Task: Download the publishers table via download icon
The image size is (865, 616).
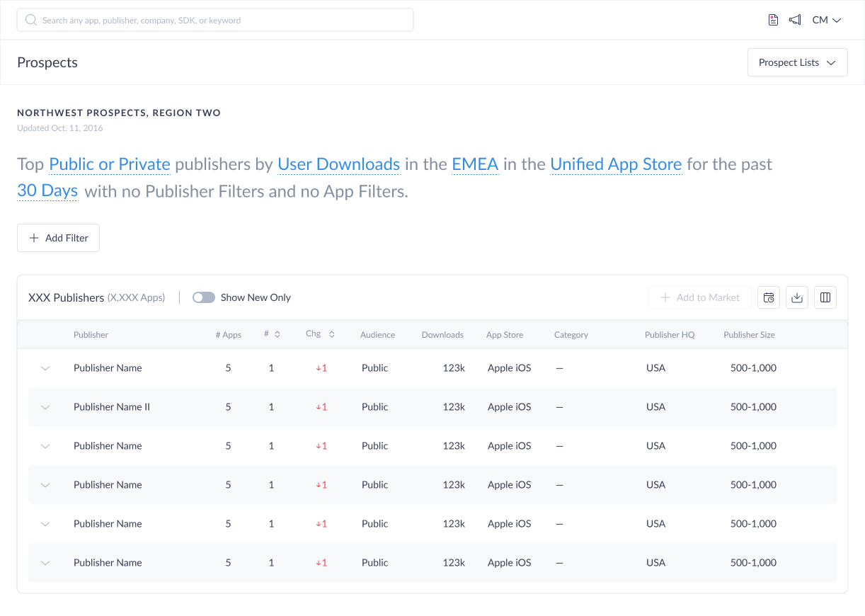Action: [797, 297]
